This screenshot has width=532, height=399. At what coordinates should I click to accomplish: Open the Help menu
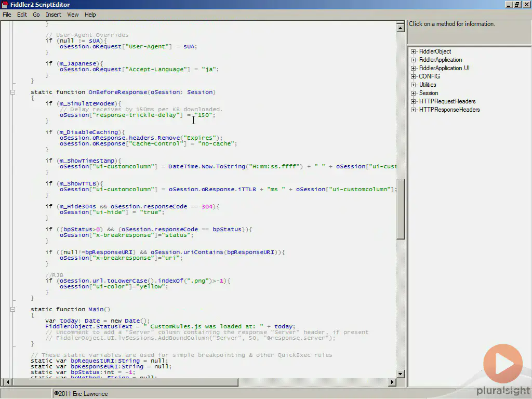[x=90, y=15]
